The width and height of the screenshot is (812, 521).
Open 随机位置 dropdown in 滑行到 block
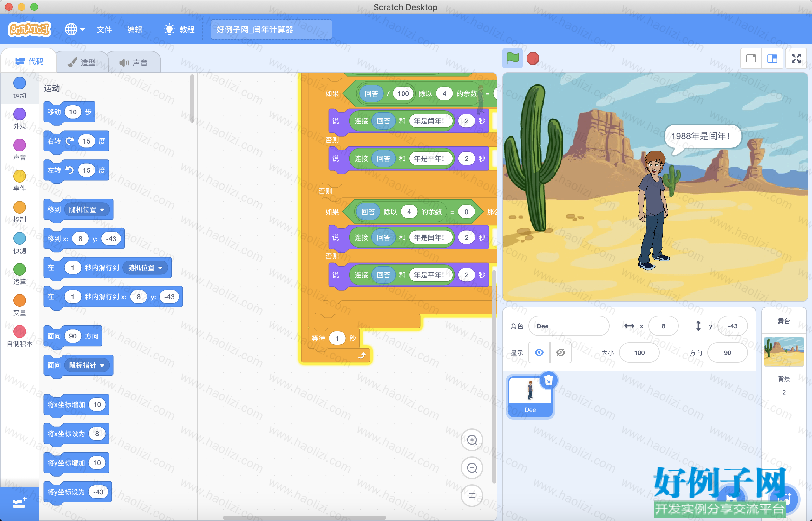coord(145,267)
